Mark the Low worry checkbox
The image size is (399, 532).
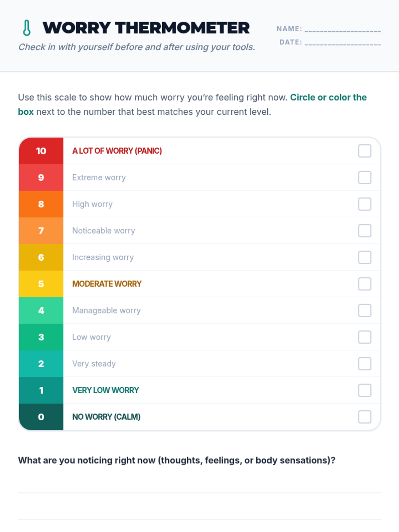click(364, 337)
